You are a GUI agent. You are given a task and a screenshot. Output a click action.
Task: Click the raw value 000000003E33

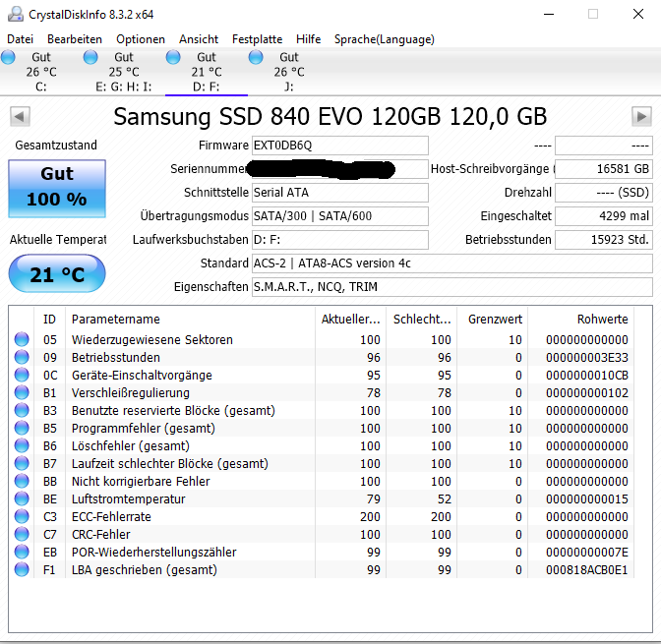pyautogui.click(x=587, y=358)
